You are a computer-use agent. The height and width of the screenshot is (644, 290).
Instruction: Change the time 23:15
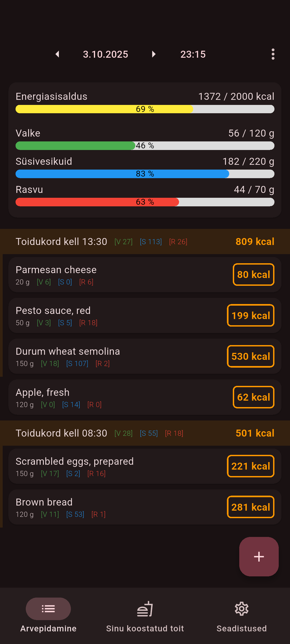coord(193,54)
